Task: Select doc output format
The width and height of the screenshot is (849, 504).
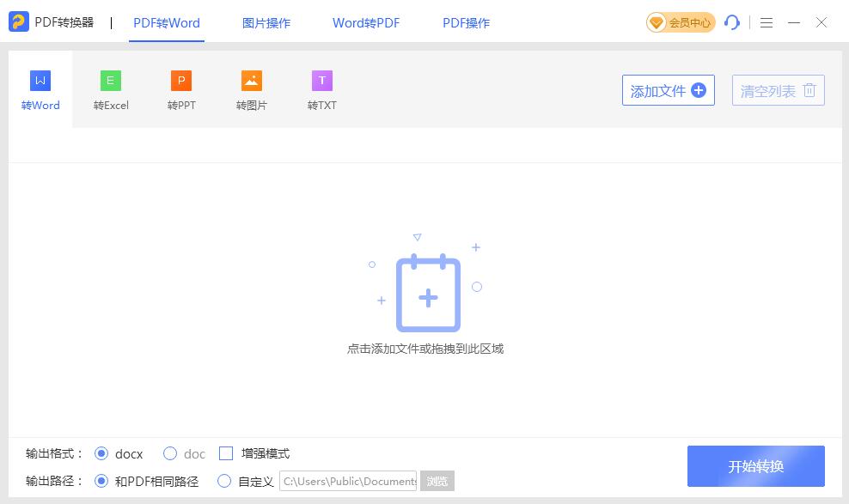Action: point(170,453)
